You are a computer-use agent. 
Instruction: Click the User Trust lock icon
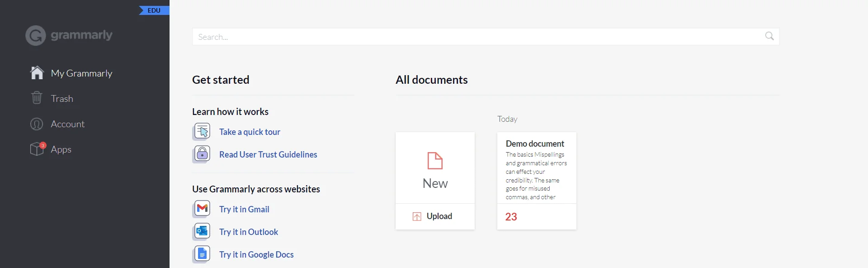pos(202,154)
